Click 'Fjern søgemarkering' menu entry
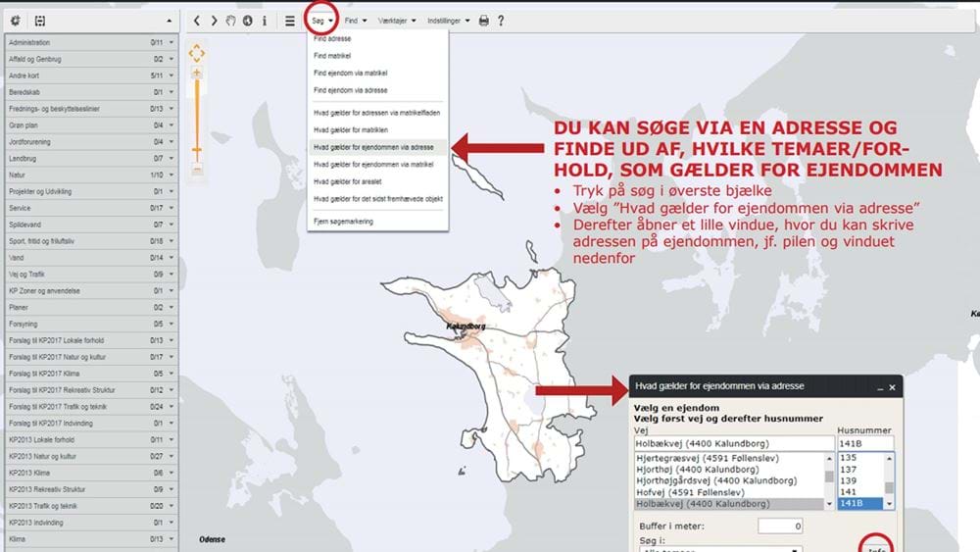 click(x=343, y=222)
